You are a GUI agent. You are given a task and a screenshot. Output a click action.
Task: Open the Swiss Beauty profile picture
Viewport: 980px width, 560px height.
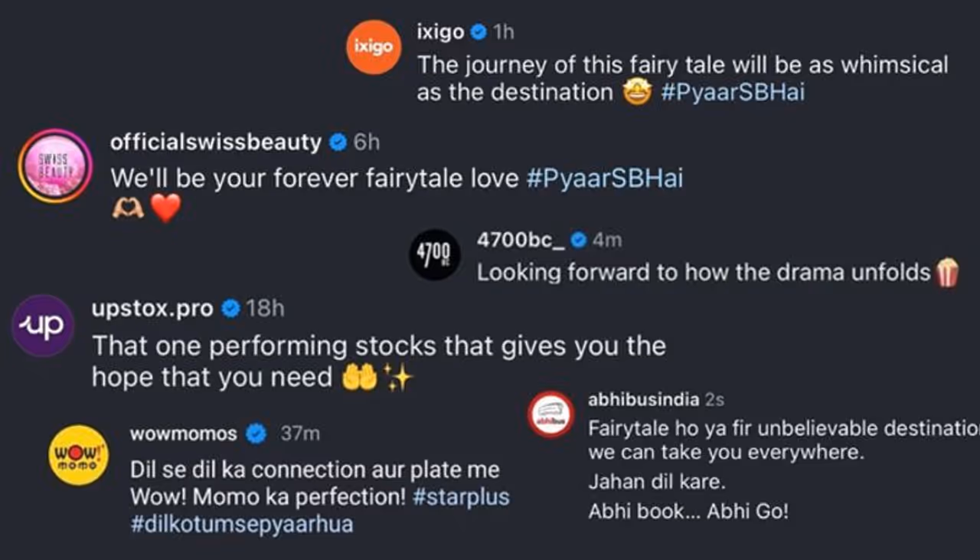(x=55, y=165)
